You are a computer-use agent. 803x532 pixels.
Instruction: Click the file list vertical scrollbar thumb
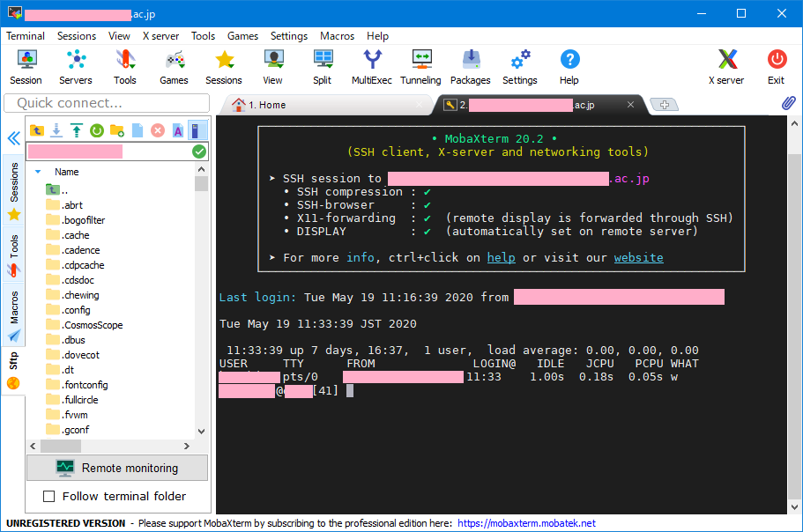click(201, 183)
